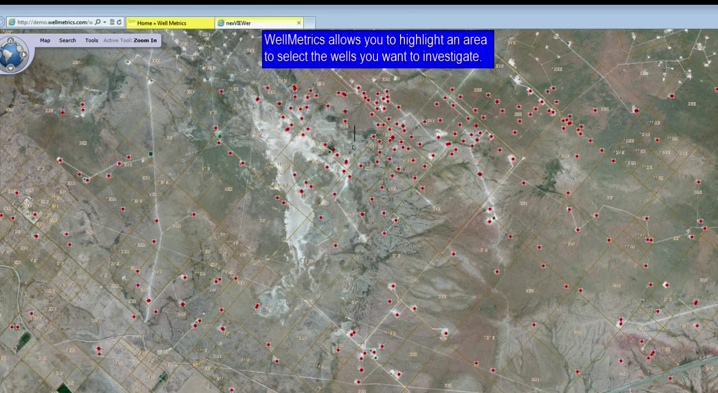Screen dimensions: 718x393
Task: Pan the map right using the globe arrow
Action: [24, 55]
